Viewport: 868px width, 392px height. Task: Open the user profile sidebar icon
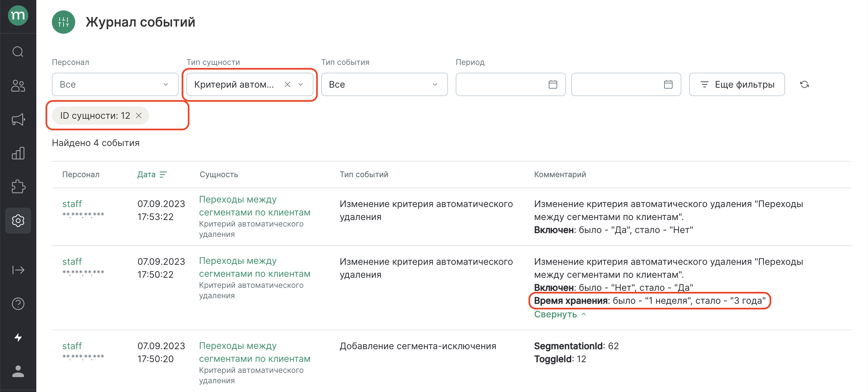[18, 371]
